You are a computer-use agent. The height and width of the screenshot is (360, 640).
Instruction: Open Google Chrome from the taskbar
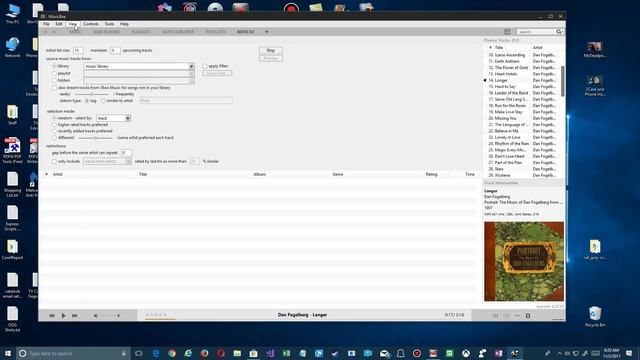(x=172, y=353)
